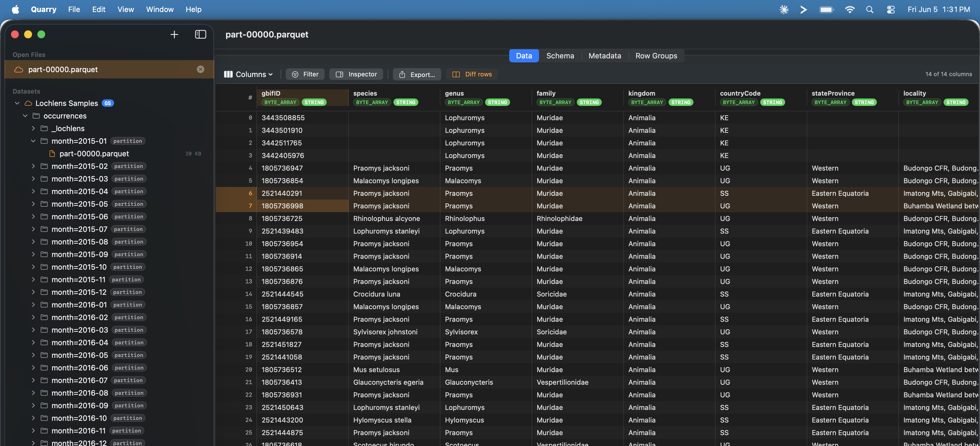Image resolution: width=980 pixels, height=446 pixels.
Task: Open the File menu
Action: click(74, 9)
